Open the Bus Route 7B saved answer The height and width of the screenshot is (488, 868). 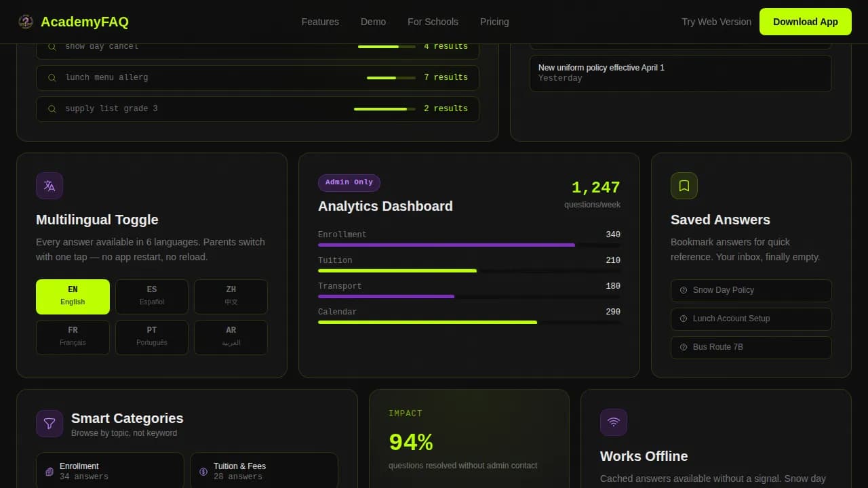(751, 347)
